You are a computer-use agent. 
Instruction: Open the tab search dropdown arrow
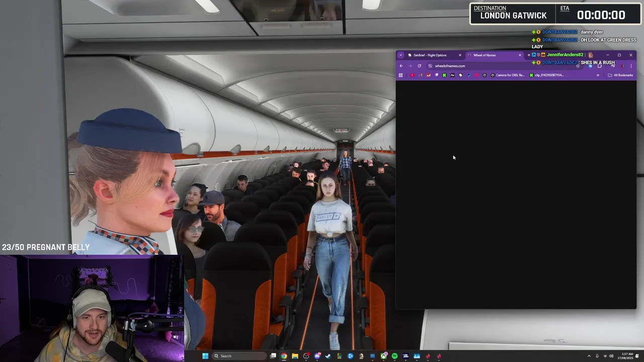[x=400, y=55]
